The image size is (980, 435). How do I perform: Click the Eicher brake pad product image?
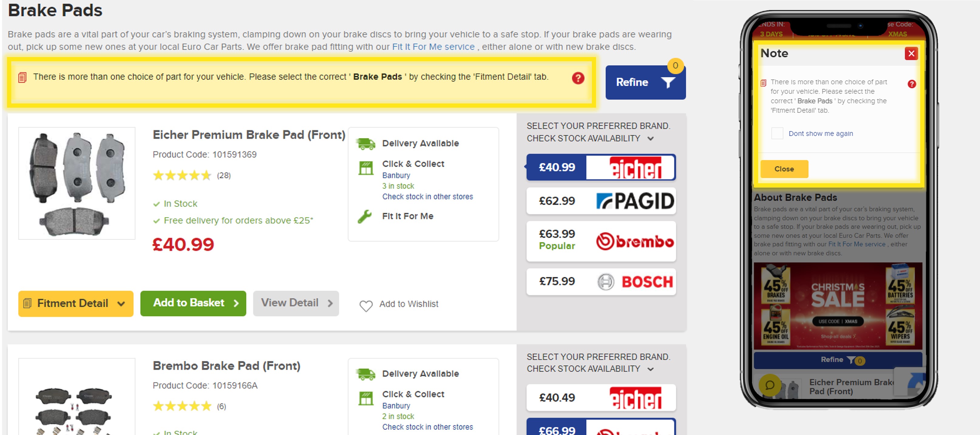click(77, 183)
